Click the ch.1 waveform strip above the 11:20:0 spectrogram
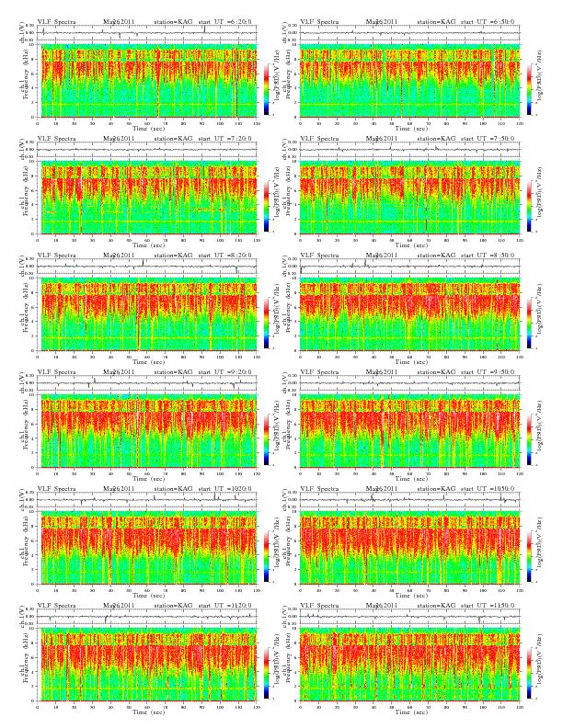This screenshot has height=728, width=563. [147, 617]
